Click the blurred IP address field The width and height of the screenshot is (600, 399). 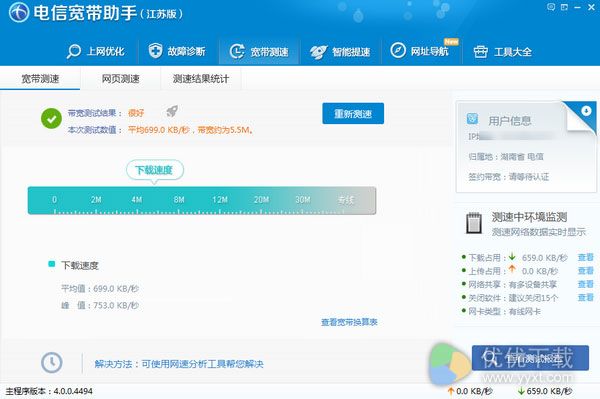point(516,136)
